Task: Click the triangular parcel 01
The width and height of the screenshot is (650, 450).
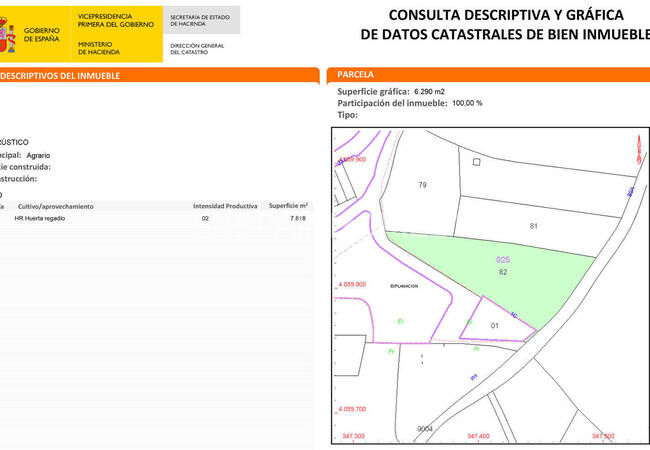Action: 494,325
